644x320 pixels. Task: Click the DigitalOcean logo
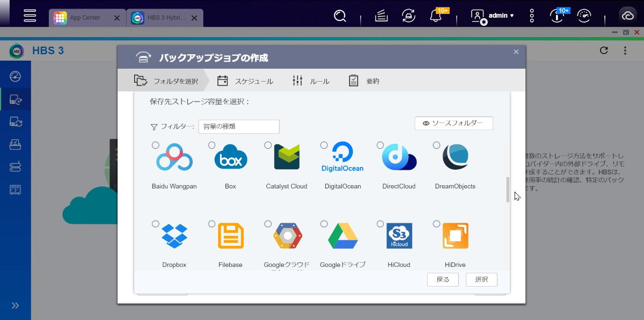click(x=342, y=157)
